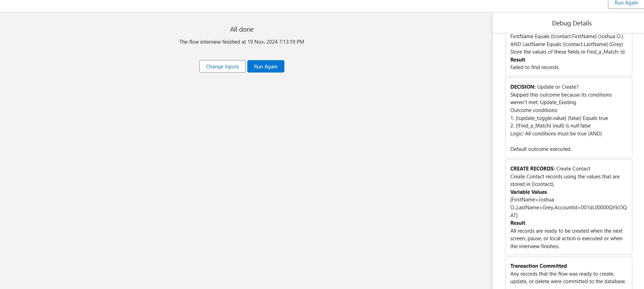Click the blue Run Again button
Viewport: 644px width, 289px height.
click(265, 66)
